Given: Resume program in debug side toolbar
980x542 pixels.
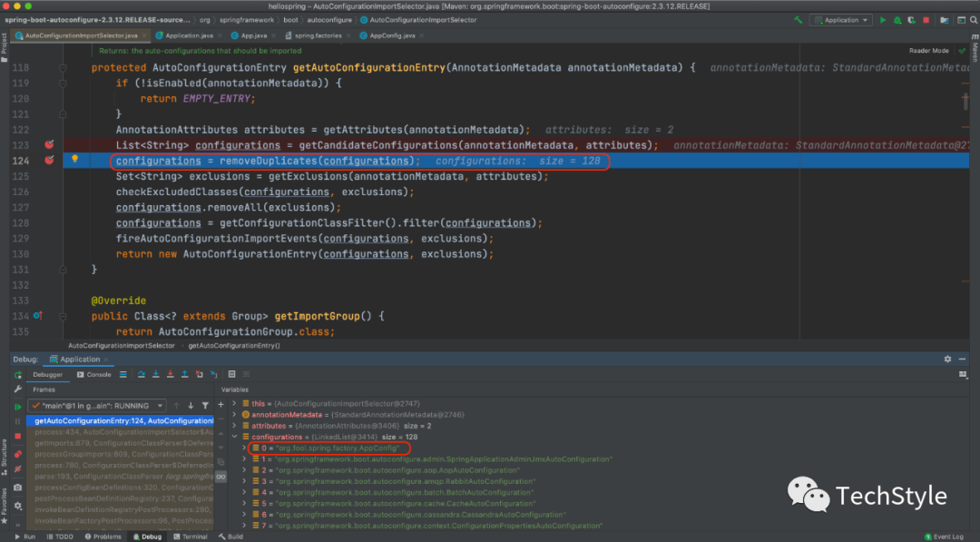Looking at the screenshot, I should point(17,407).
